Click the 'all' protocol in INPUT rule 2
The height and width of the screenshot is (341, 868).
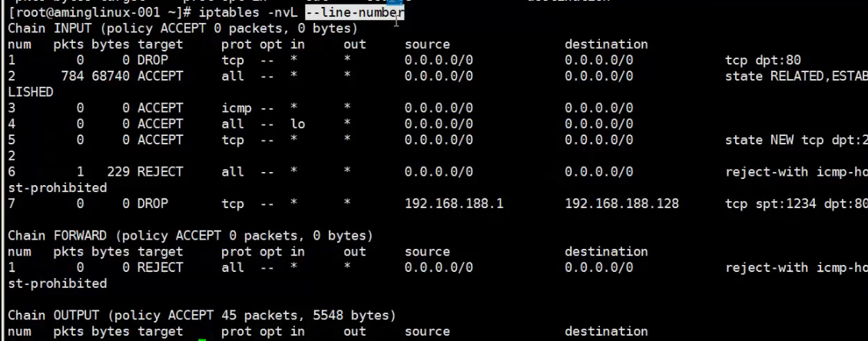(x=233, y=76)
